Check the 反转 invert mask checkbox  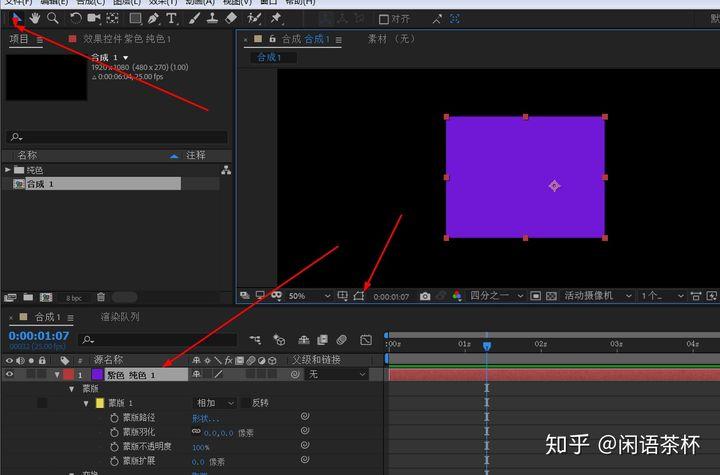(x=246, y=403)
